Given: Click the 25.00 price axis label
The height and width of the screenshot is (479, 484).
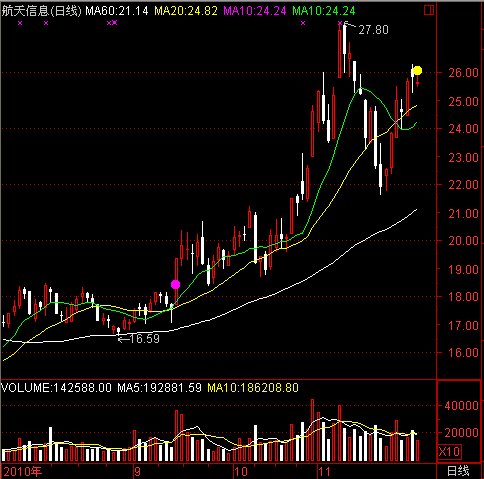Looking at the screenshot, I should [463, 101].
